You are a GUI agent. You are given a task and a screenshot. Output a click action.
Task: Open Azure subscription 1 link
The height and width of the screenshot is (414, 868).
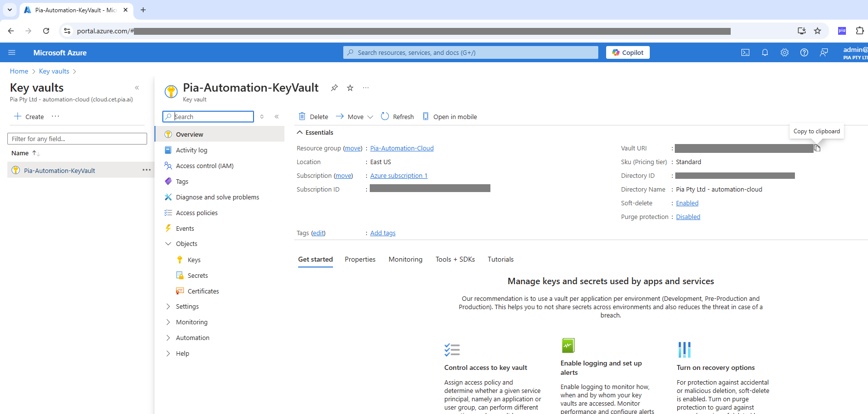[399, 175]
